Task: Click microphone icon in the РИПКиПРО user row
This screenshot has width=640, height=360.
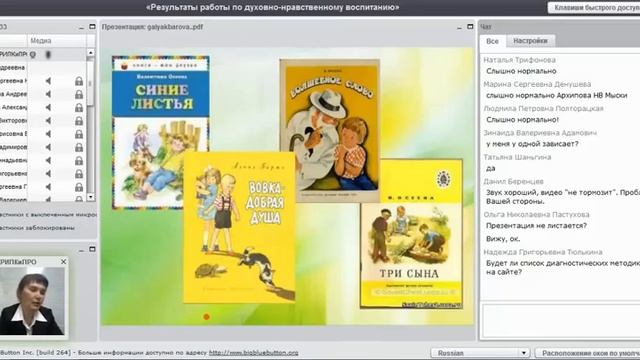Action: coord(48,54)
